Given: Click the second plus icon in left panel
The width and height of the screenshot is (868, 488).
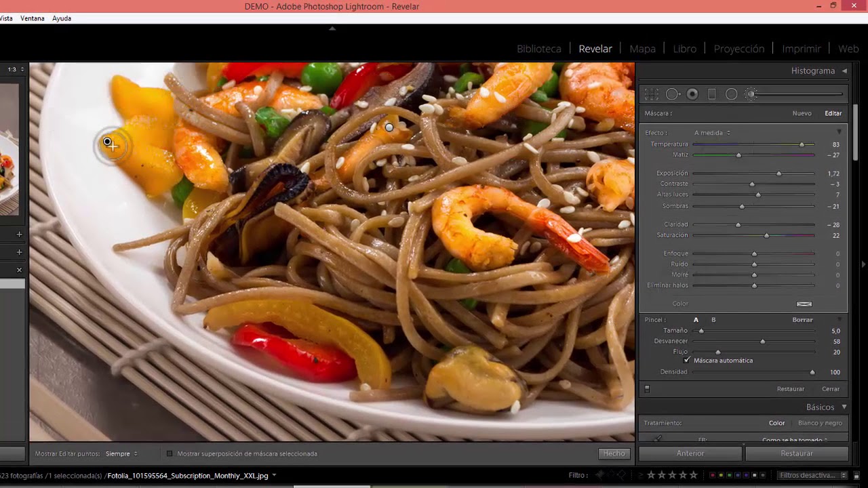Looking at the screenshot, I should coord(19,251).
